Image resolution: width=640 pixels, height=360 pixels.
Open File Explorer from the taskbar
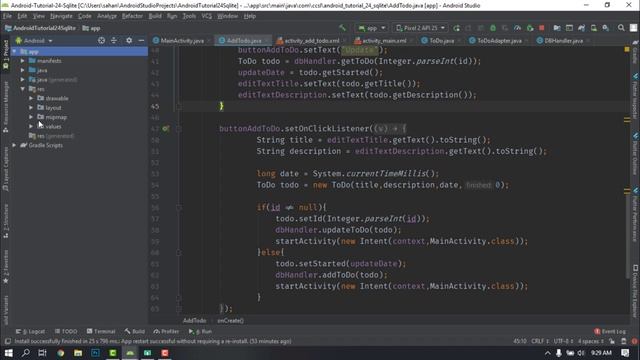coord(78,353)
